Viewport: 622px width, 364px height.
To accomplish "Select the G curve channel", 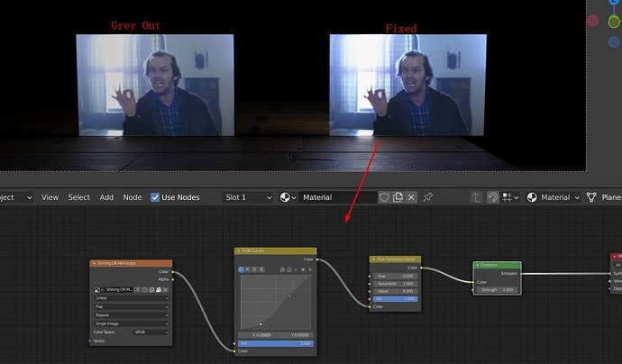I will coord(255,269).
